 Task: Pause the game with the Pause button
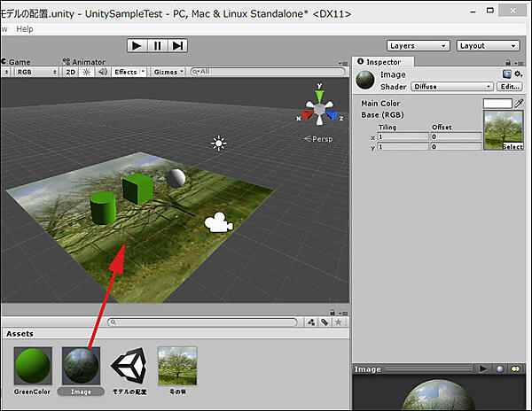(158, 45)
